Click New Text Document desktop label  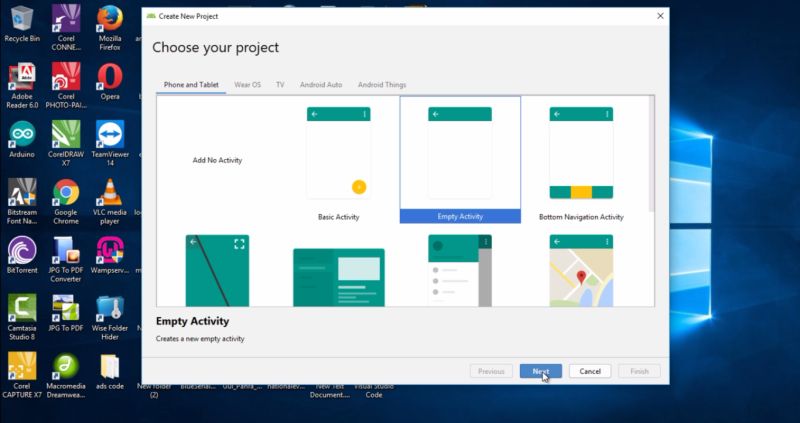pyautogui.click(x=330, y=390)
